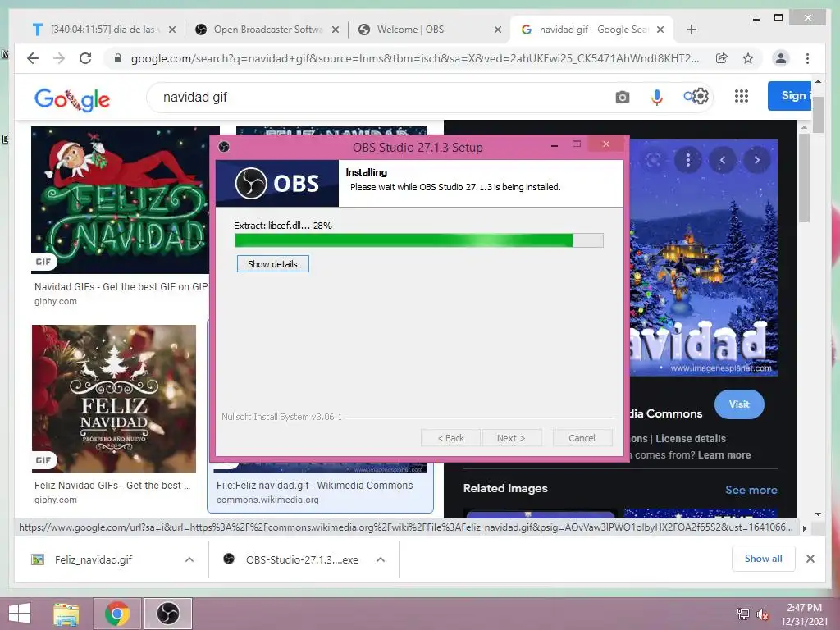Click Cancel in OBS Setup

coord(582,438)
